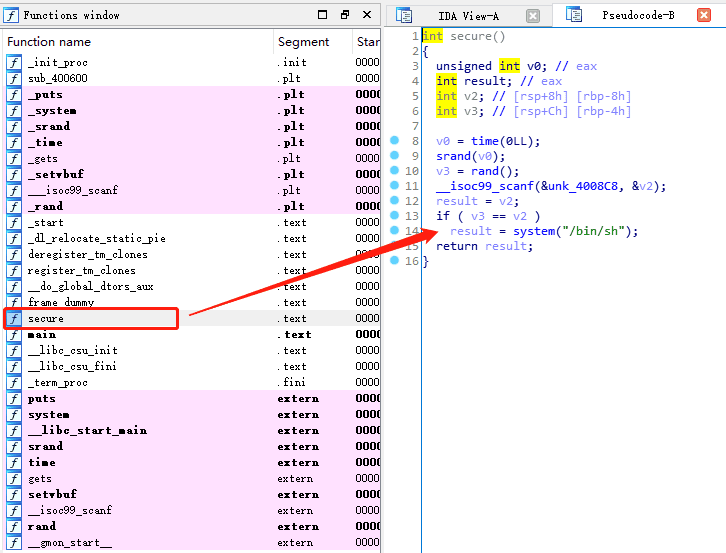Click the return result statement

484,246
